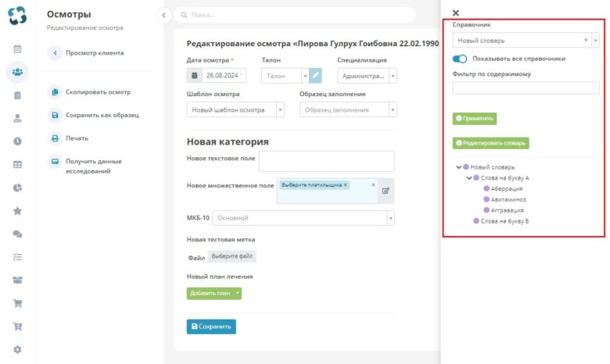
Task: Collapse the side menu with chevron button
Action: point(163,15)
